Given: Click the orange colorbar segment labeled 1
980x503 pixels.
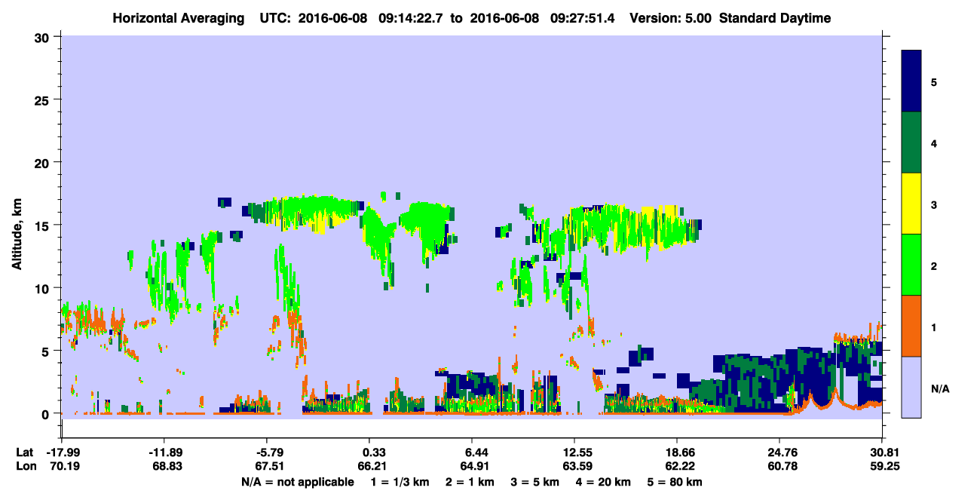Looking at the screenshot, I should click(911, 325).
